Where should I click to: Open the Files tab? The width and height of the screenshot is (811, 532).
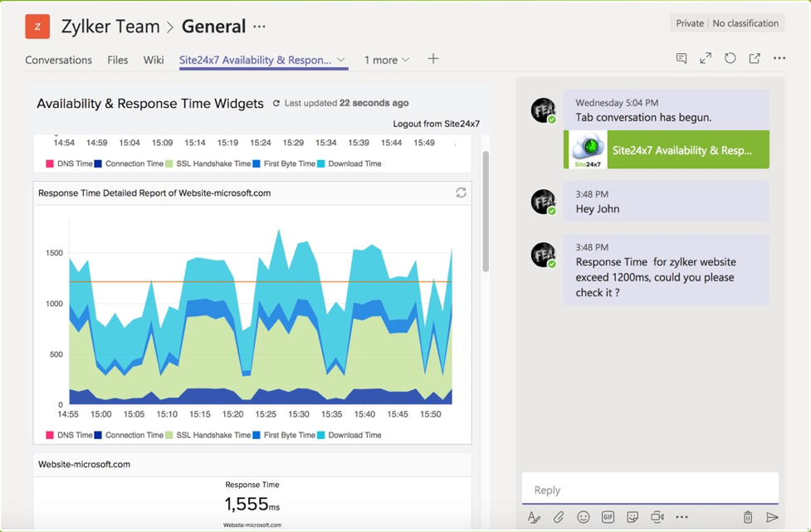click(117, 60)
